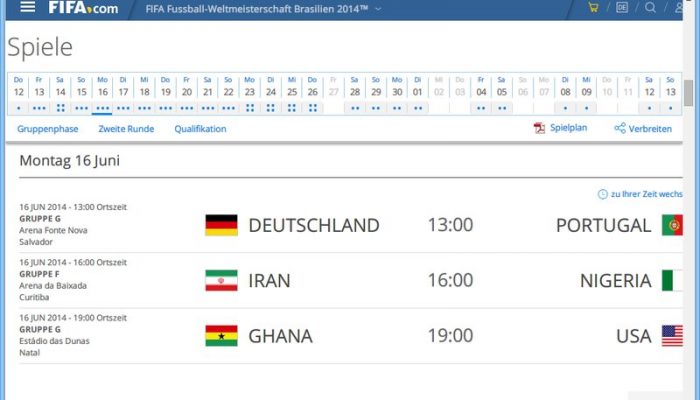Open the Deutschland vs Portugal match
The image size is (700, 400).
pyautogui.click(x=350, y=225)
